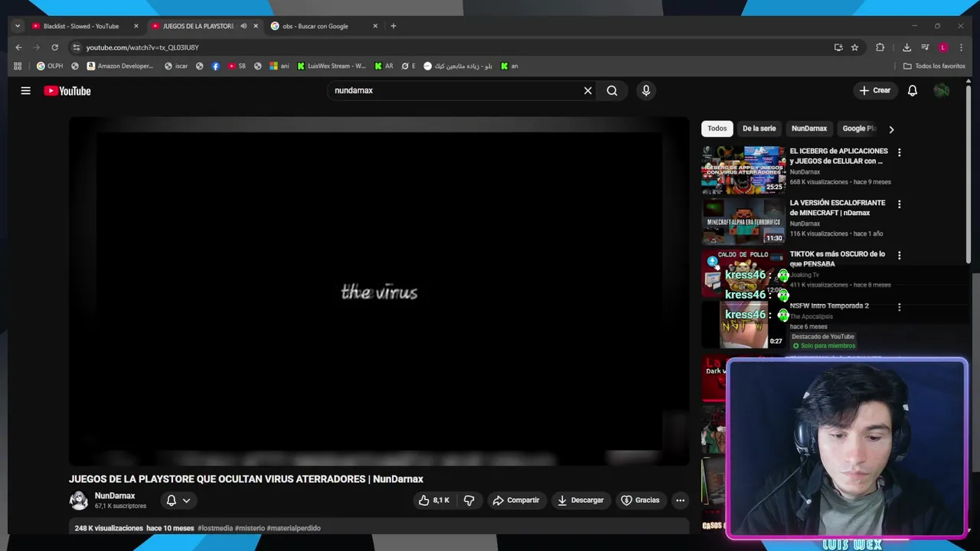Screen dimensions: 980x551
Task: Open the #misterio hashtag link
Action: [x=250, y=528]
